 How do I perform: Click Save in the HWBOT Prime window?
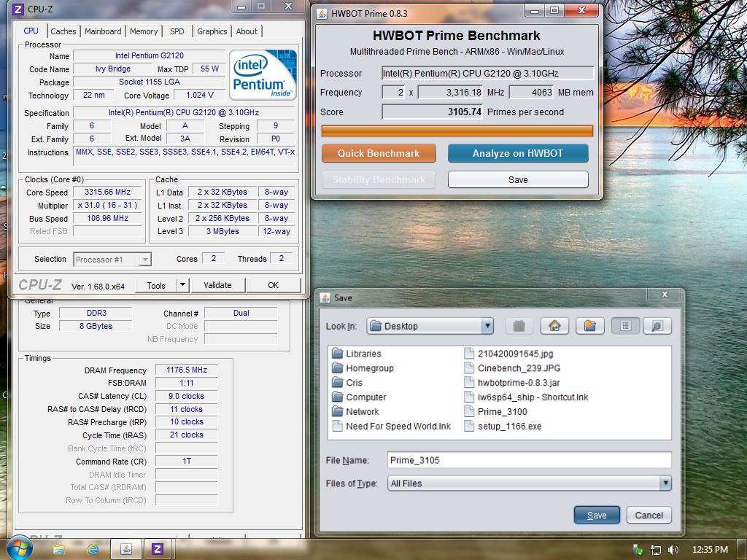coord(518,179)
